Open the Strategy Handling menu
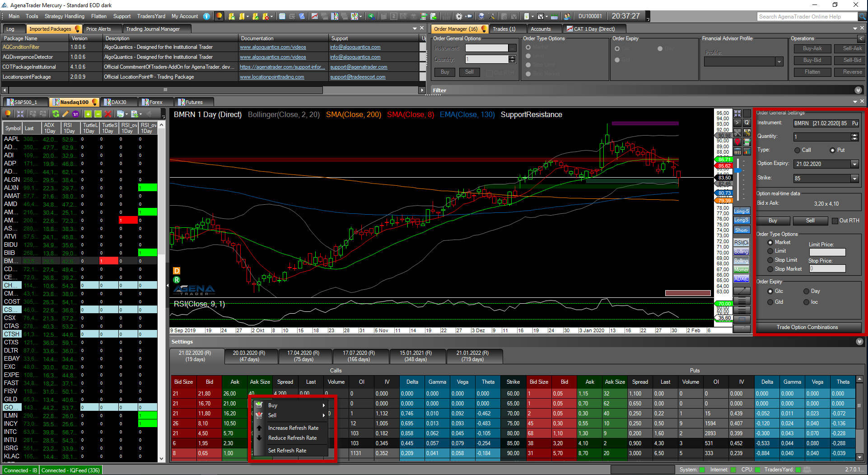The image size is (868, 475). click(x=64, y=16)
